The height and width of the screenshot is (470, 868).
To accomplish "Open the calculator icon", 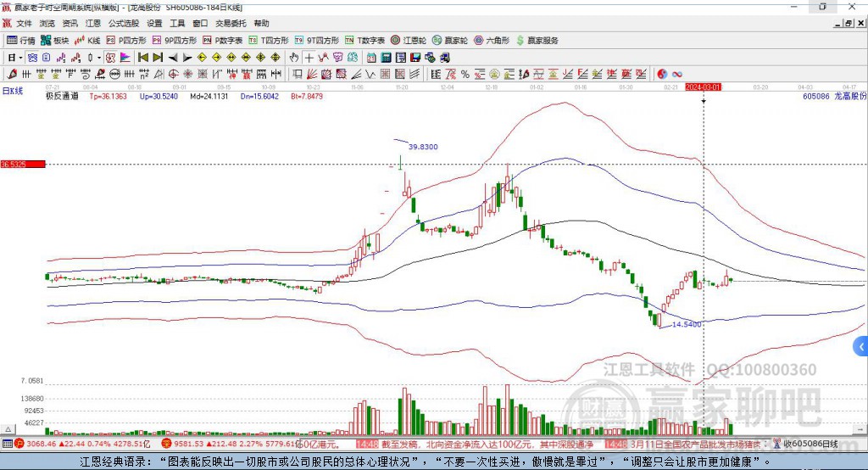I will (386, 58).
